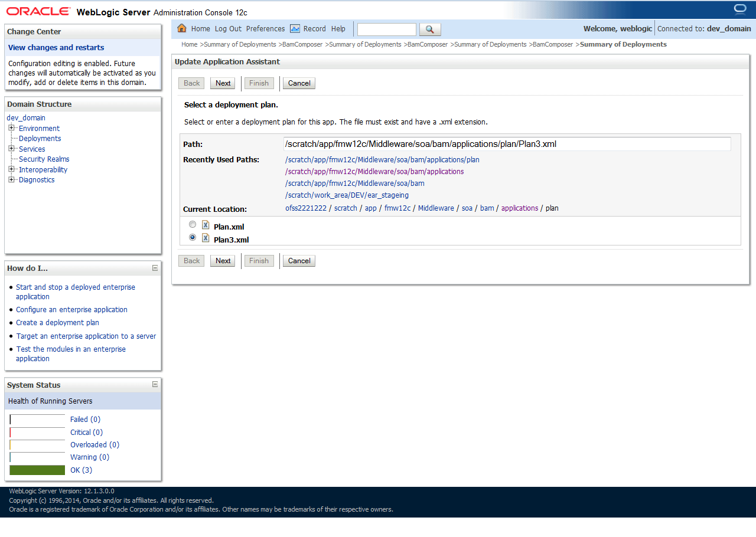Click the Failed (0) status link
The width and height of the screenshot is (756, 537).
click(85, 420)
